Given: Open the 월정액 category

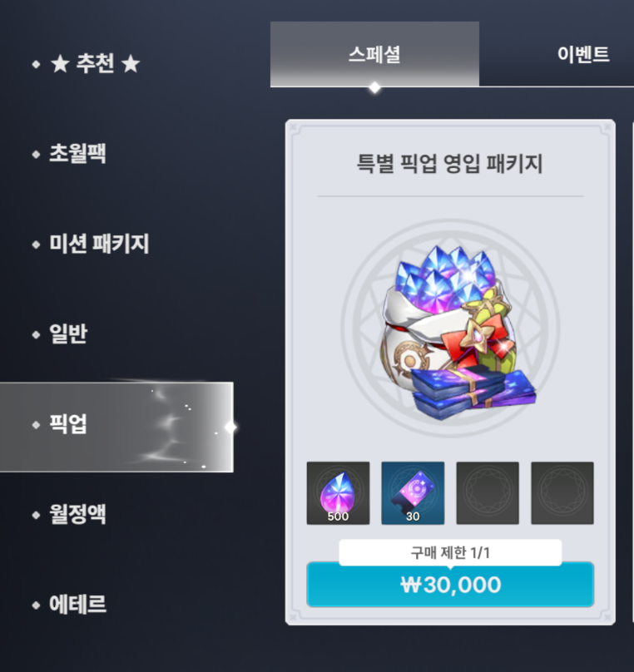Looking at the screenshot, I should (77, 514).
